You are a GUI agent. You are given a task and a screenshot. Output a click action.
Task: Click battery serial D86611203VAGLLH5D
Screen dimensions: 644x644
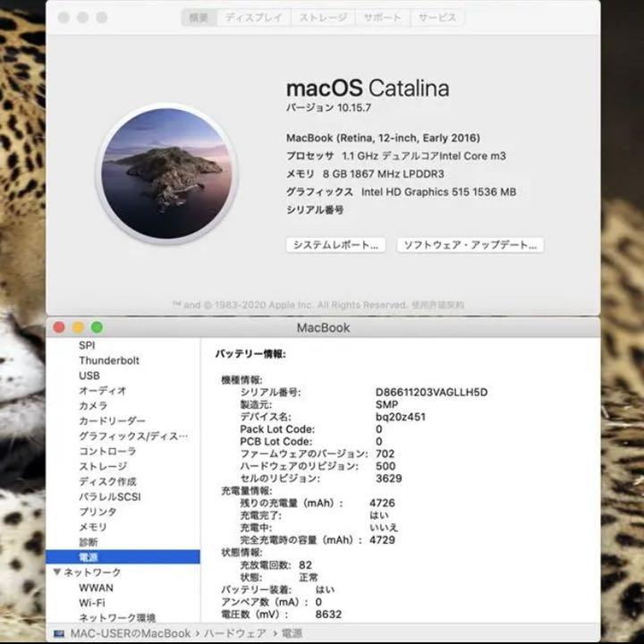click(432, 393)
